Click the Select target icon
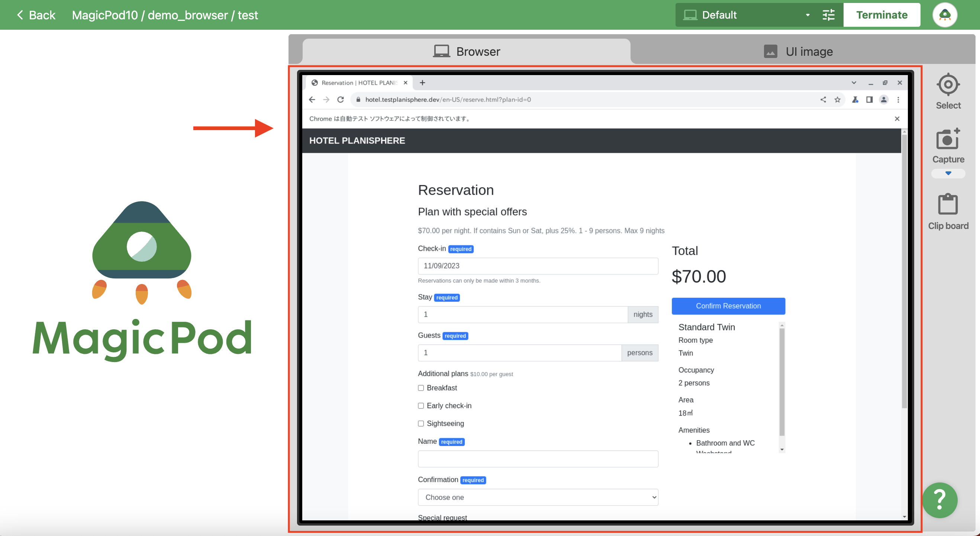The image size is (980, 536). pyautogui.click(x=948, y=84)
